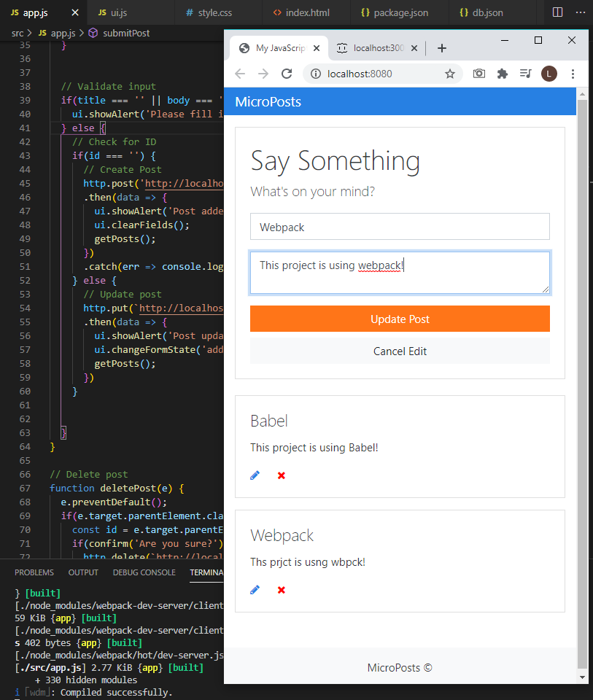
Task: Close the localhost:3000 browser tab
Action: coord(414,48)
